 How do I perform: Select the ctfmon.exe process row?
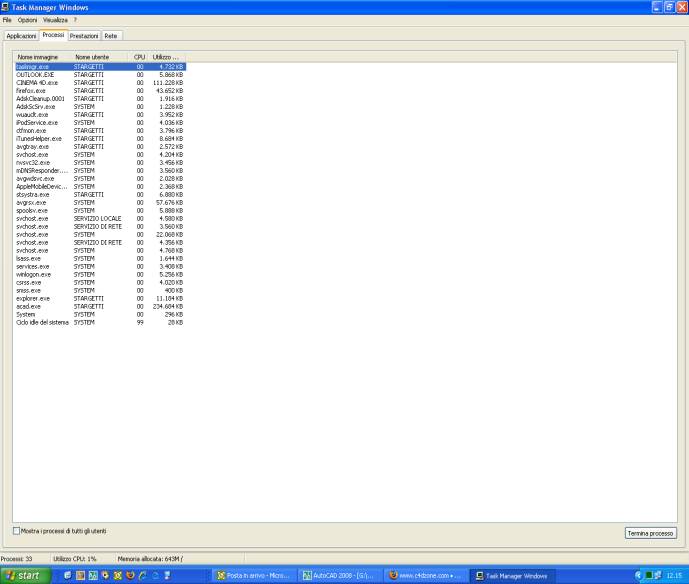100,131
